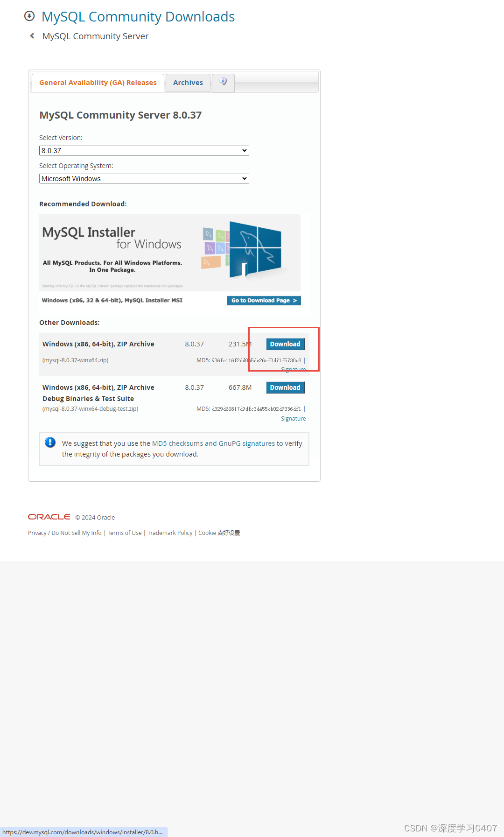The height and width of the screenshot is (837, 504).
Task: Open Cookie preferences footer link
Action: (x=219, y=533)
